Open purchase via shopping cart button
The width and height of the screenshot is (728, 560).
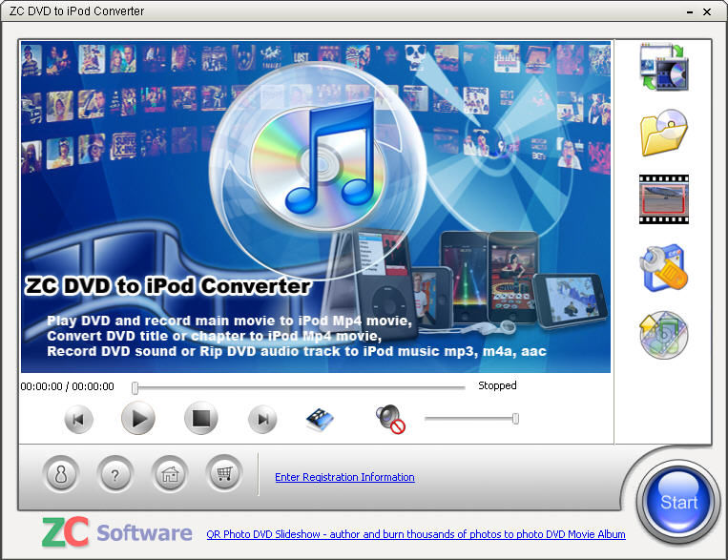tap(224, 473)
